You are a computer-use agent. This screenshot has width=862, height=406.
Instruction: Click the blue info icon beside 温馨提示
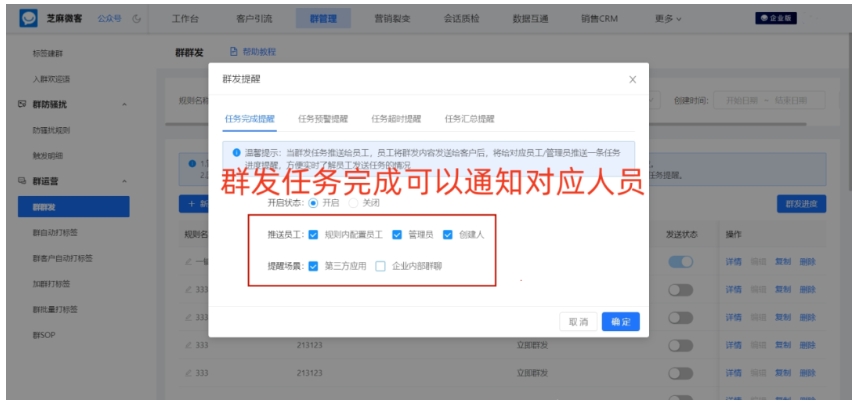point(236,152)
